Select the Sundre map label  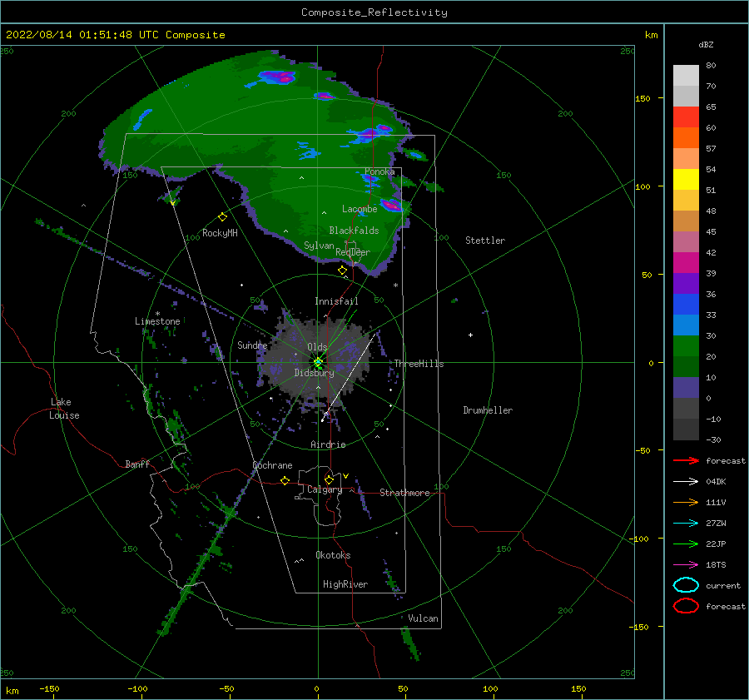pyautogui.click(x=252, y=345)
